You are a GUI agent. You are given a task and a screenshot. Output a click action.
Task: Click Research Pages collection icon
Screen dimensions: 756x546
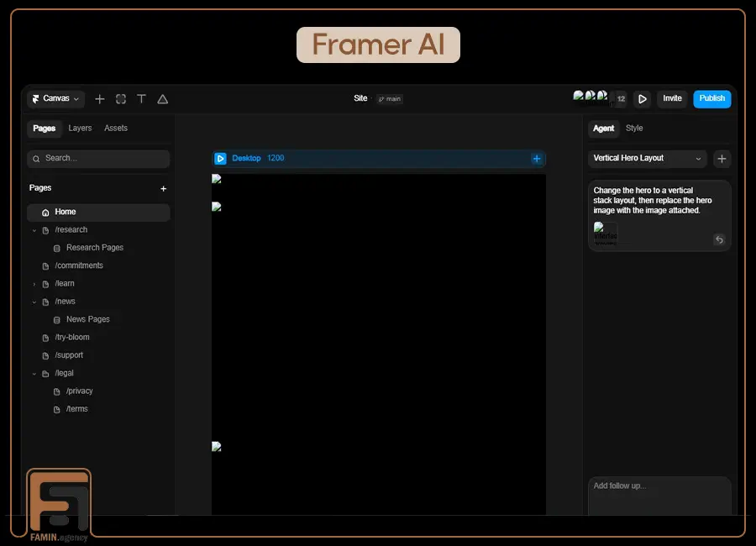57,249
